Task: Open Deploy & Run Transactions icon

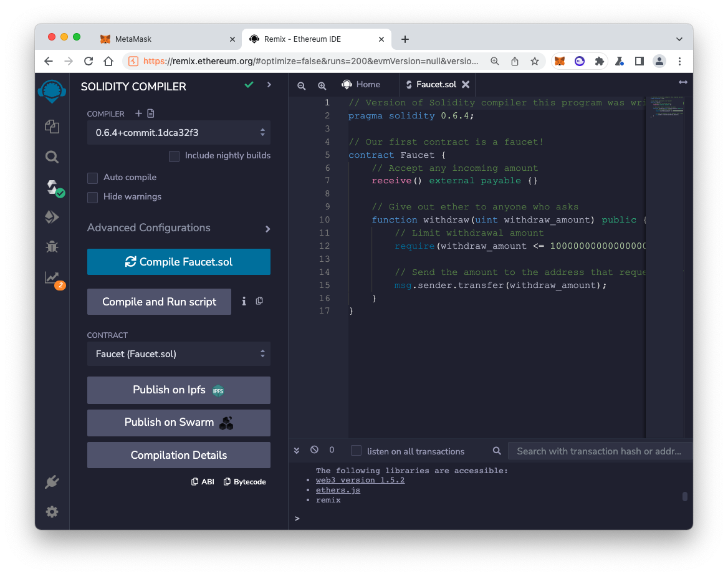Action: 52,217
